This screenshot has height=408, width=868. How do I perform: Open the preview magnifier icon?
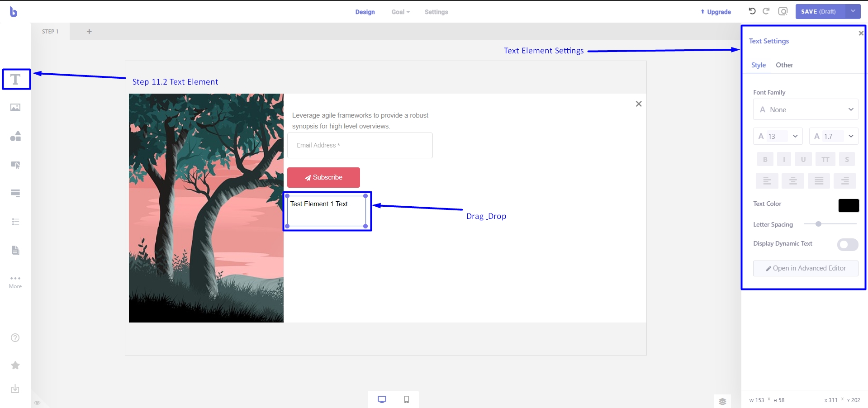click(783, 11)
